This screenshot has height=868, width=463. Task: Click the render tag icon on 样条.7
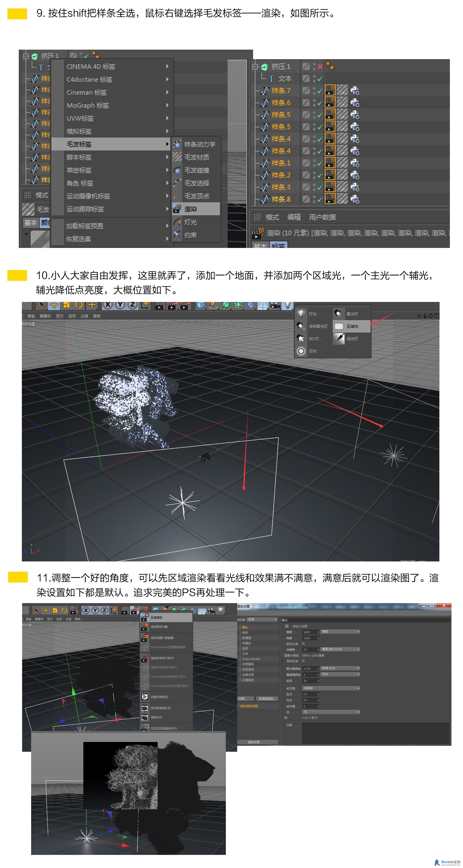pos(330,91)
